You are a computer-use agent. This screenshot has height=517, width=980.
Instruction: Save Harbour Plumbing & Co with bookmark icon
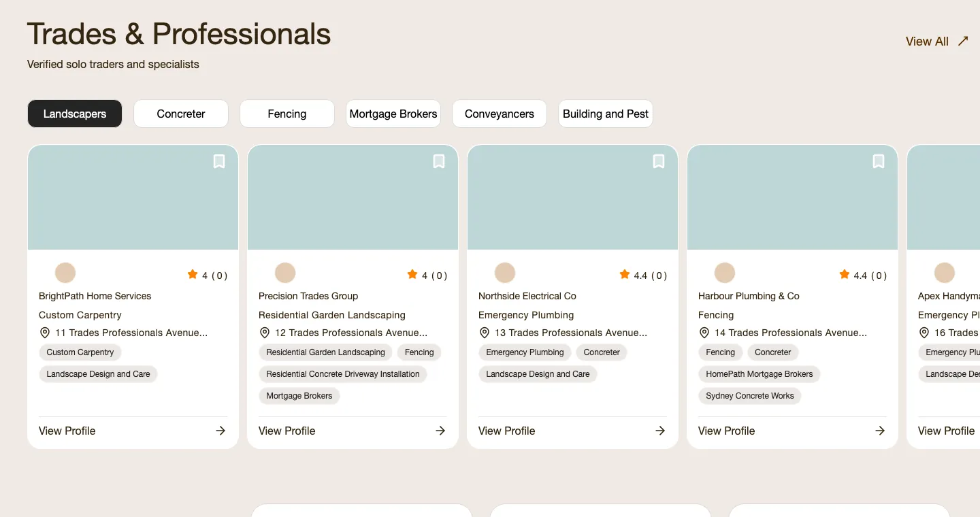click(x=879, y=161)
